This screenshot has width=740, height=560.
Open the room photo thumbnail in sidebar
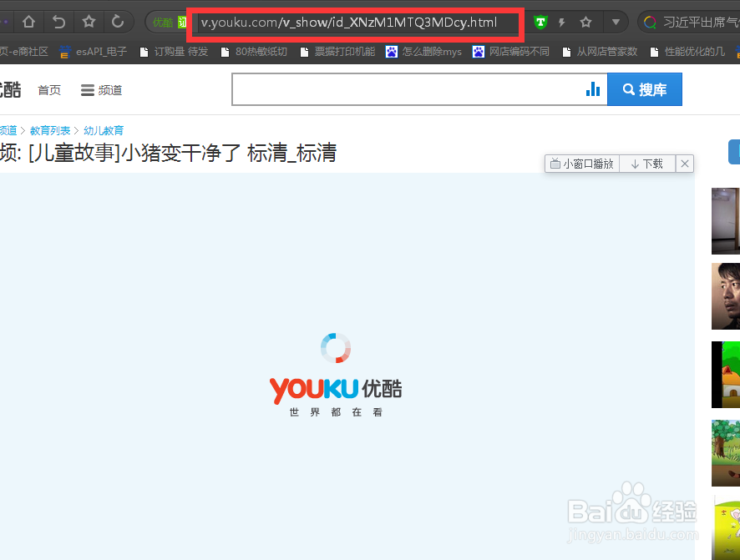[x=726, y=220]
